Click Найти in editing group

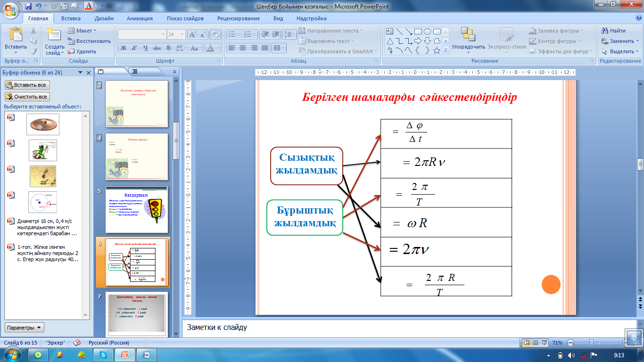[613, 31]
